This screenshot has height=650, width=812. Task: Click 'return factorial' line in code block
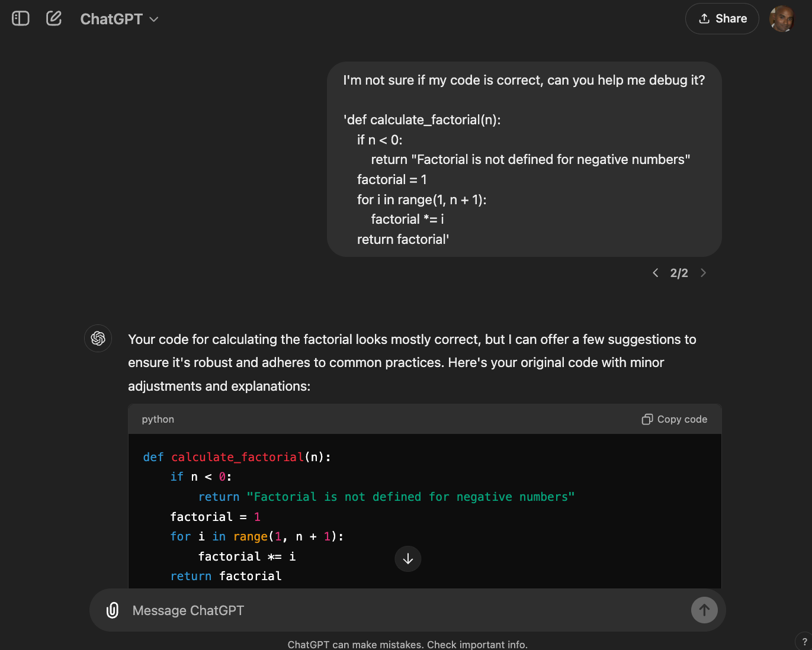[x=226, y=576]
